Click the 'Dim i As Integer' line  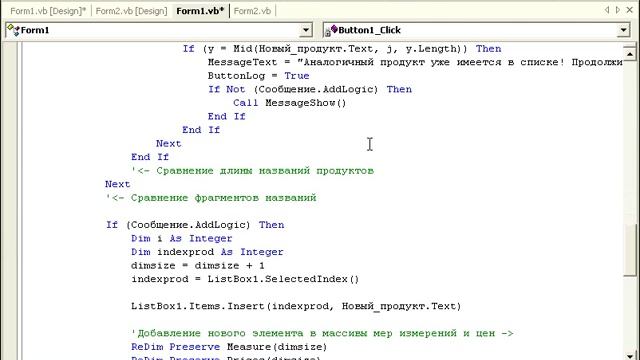(x=182, y=238)
